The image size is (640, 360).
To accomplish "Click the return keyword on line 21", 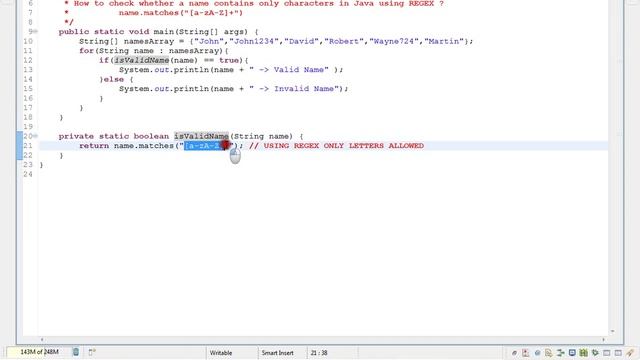I will [94, 146].
